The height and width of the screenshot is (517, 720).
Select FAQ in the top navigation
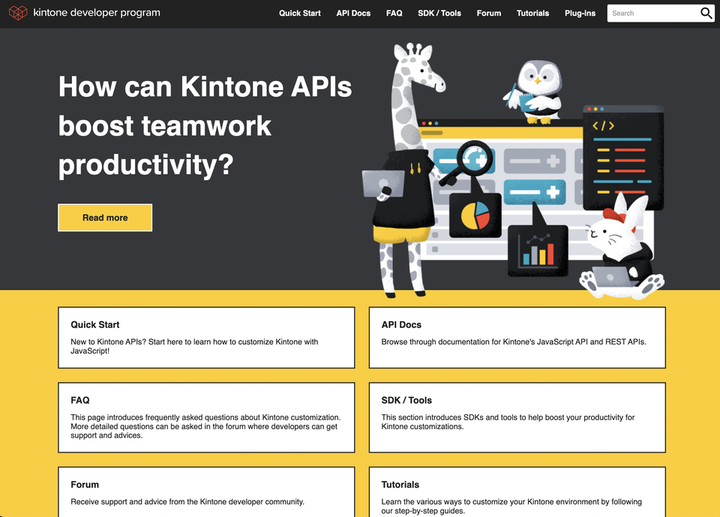(x=394, y=13)
